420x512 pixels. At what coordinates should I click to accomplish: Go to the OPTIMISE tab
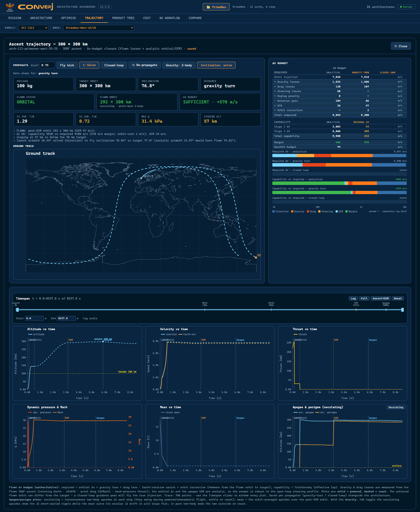[68, 18]
